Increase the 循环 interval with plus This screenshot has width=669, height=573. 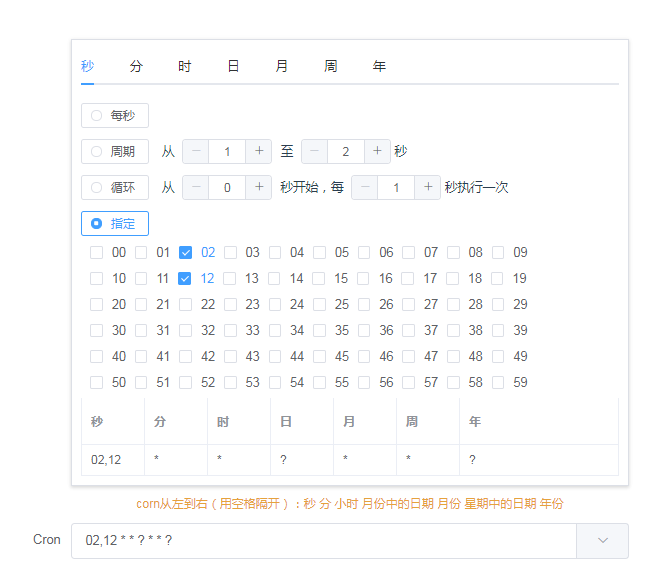(428, 187)
